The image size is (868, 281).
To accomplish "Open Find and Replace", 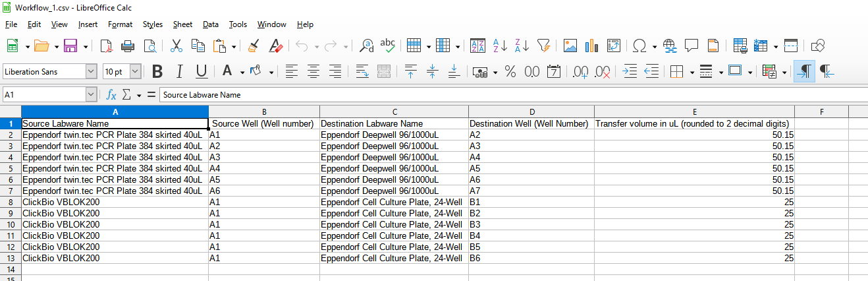I will (367, 46).
